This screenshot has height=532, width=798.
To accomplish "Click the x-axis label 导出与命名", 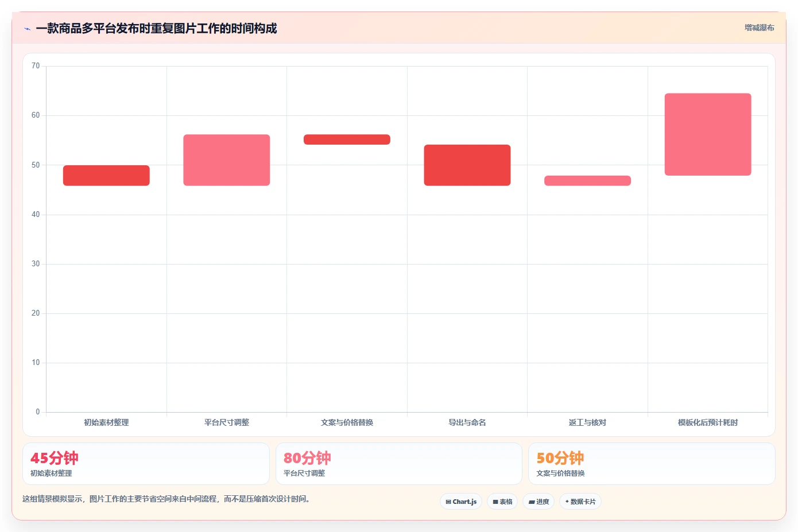I will point(467,422).
